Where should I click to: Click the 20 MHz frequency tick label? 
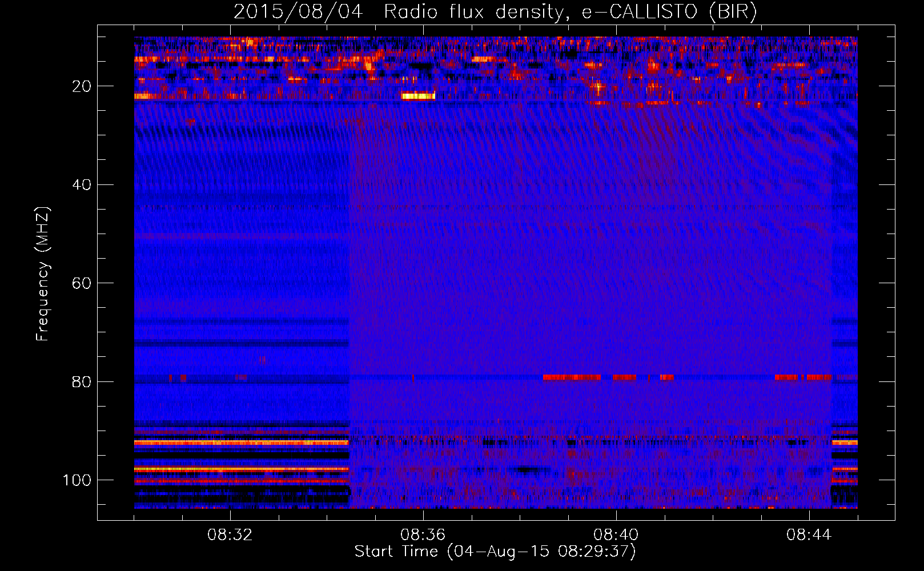pyautogui.click(x=82, y=86)
